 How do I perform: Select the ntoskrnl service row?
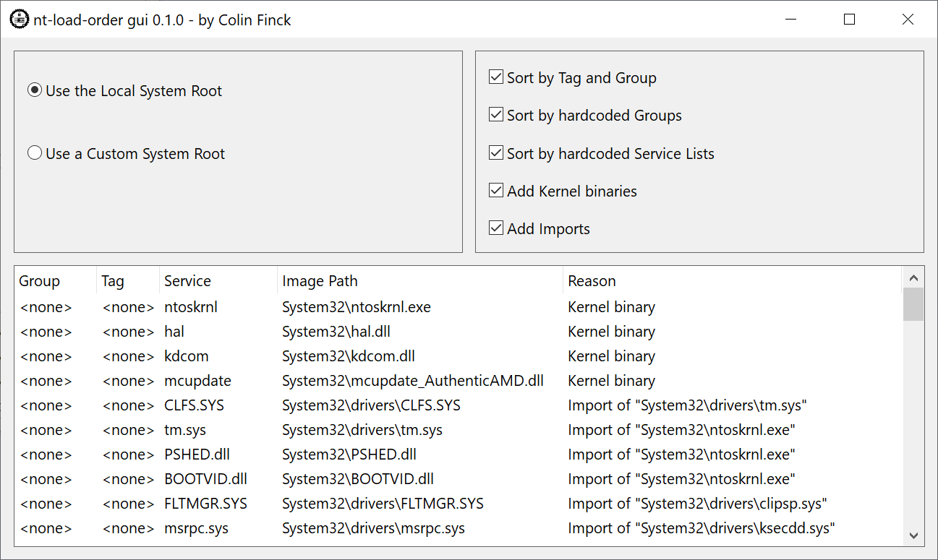pos(191,307)
